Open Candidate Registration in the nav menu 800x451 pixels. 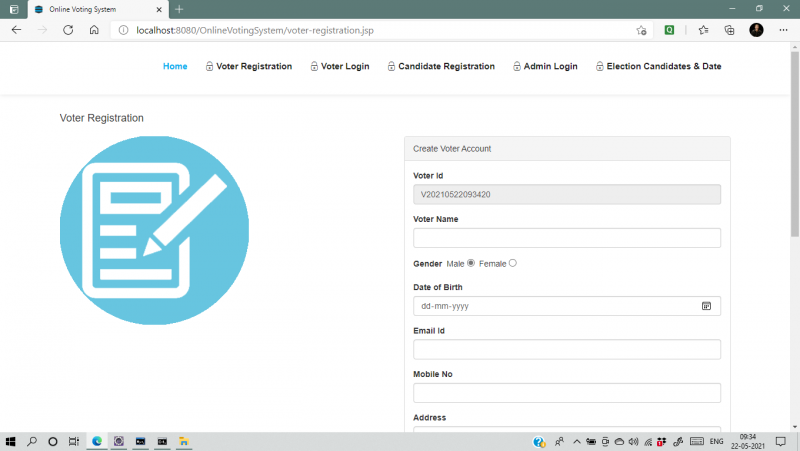point(441,66)
